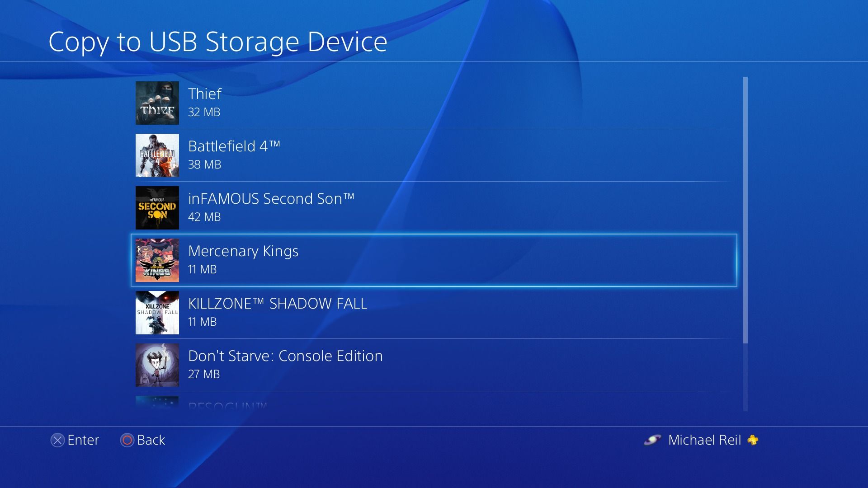The height and width of the screenshot is (488, 868).
Task: Select the highlighted Mercenary Kings entry
Action: 362,260
